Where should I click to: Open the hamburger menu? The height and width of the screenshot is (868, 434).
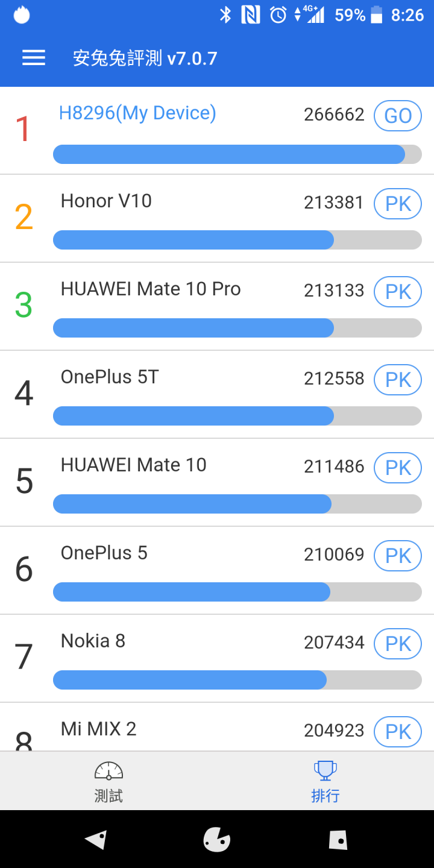[x=34, y=58]
